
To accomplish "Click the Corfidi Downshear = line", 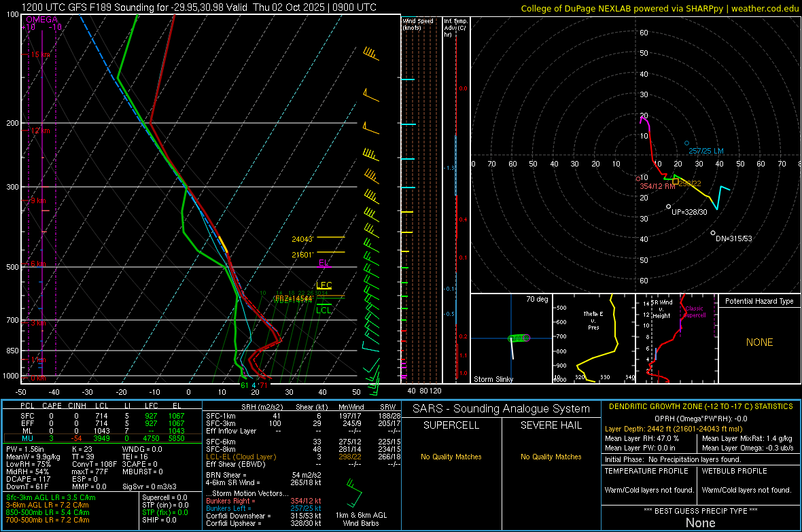I will click(x=264, y=516).
